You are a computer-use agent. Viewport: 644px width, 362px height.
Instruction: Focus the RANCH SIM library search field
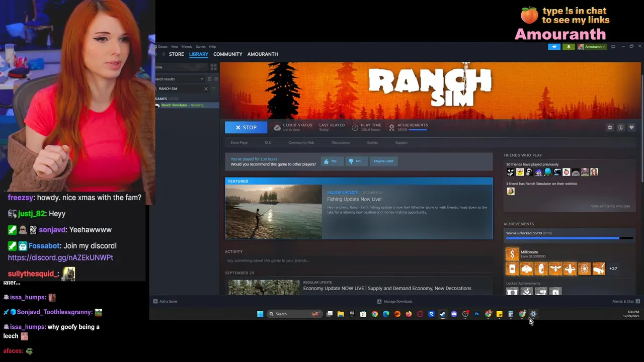click(x=181, y=88)
